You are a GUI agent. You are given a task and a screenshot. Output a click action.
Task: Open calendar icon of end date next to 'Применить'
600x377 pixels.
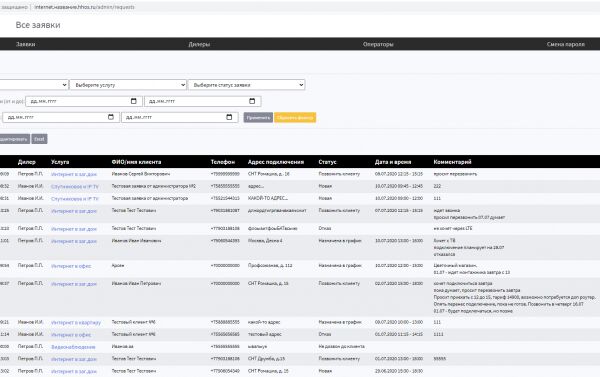(x=229, y=117)
